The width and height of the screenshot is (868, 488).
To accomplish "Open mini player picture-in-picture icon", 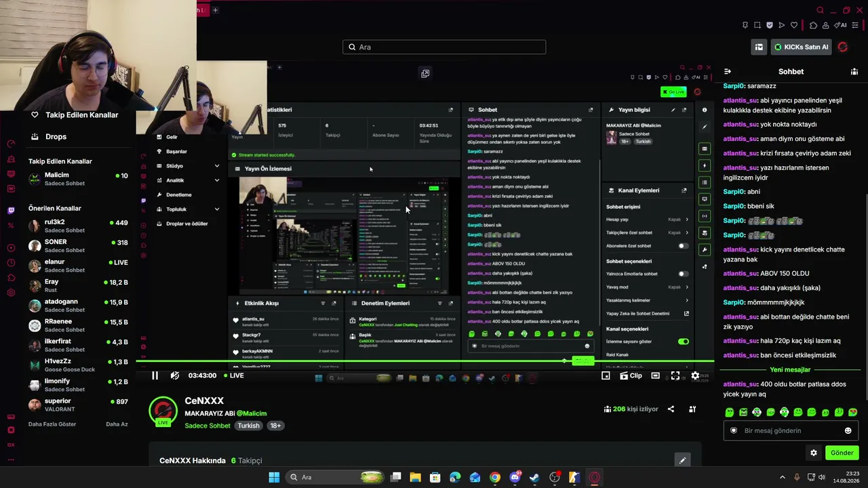I will tap(606, 375).
